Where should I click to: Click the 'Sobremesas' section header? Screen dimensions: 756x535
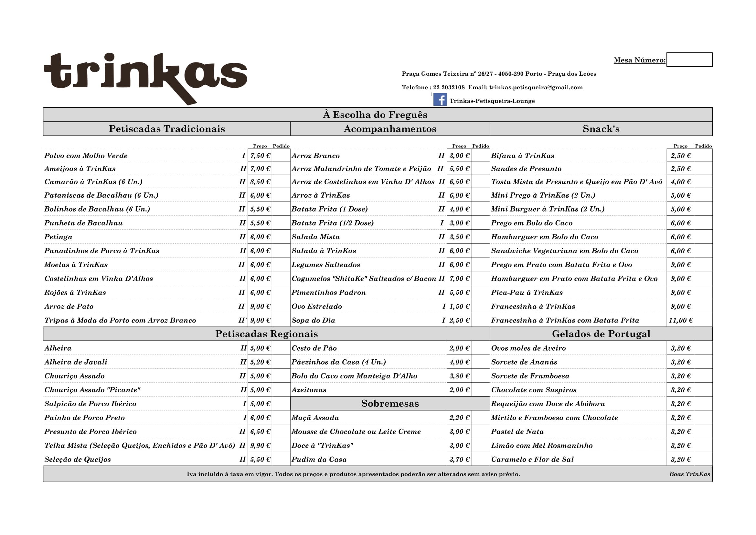point(390,404)
